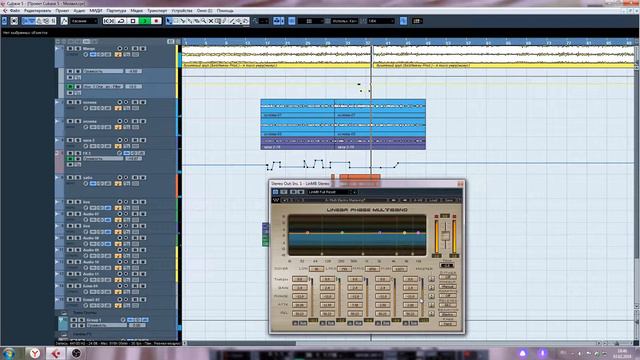Click the LinMB master output fader

point(445,236)
